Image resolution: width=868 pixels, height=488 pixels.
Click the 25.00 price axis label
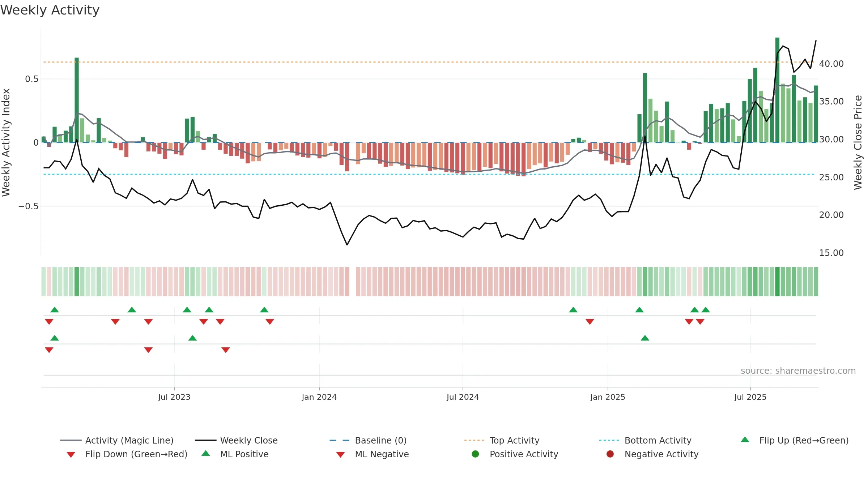point(831,177)
